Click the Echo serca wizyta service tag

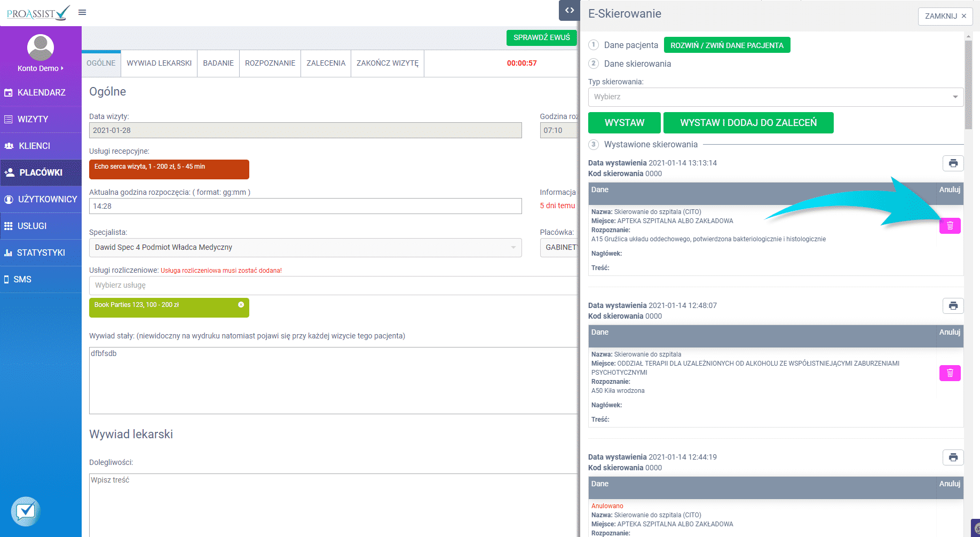click(169, 169)
